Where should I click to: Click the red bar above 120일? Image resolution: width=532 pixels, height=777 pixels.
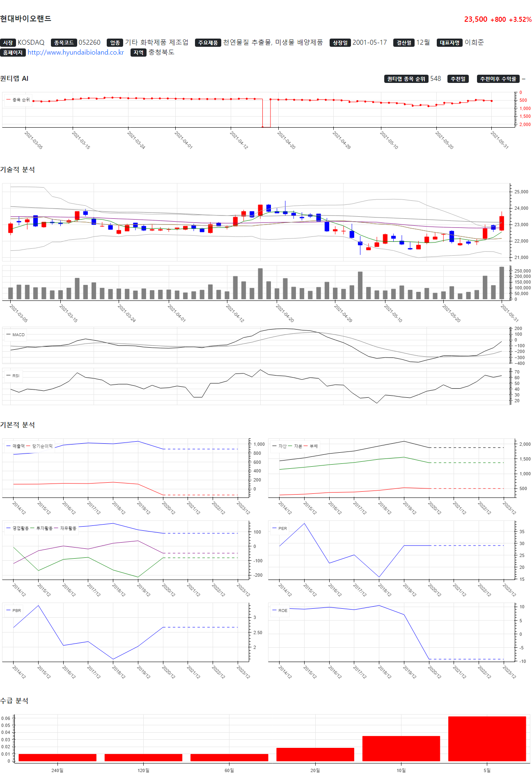[x=143, y=758]
